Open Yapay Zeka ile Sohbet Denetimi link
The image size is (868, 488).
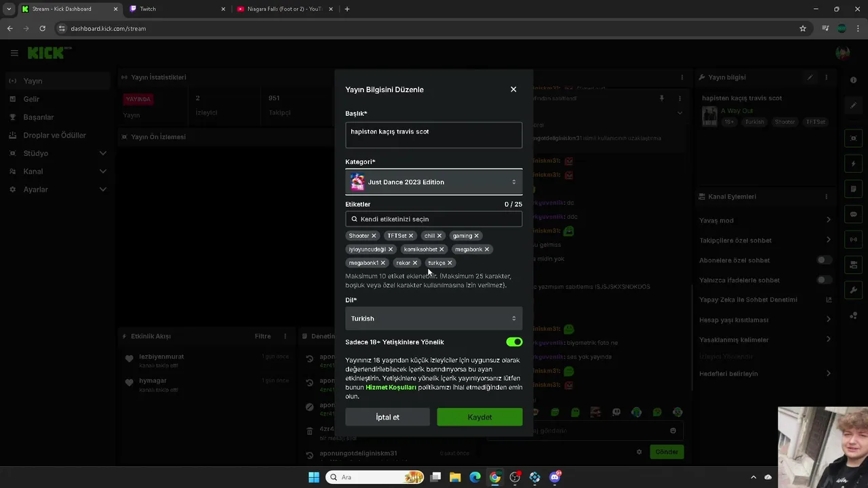pos(765,300)
